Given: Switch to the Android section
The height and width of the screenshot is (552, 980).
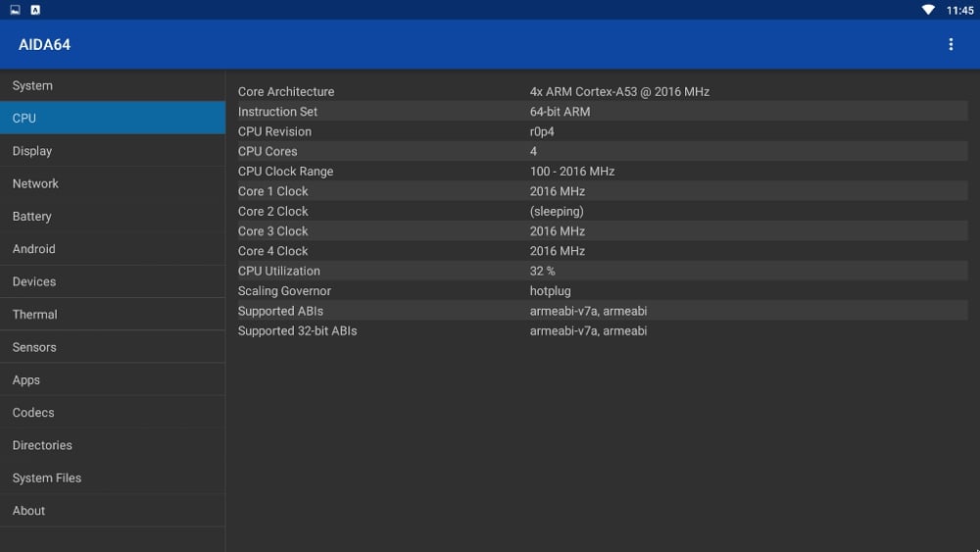Looking at the screenshot, I should (x=113, y=249).
